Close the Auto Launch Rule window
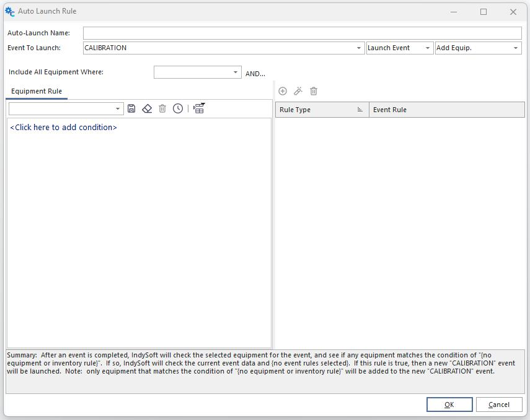Screen dimensions: 530x420 pyautogui.click(x=513, y=12)
